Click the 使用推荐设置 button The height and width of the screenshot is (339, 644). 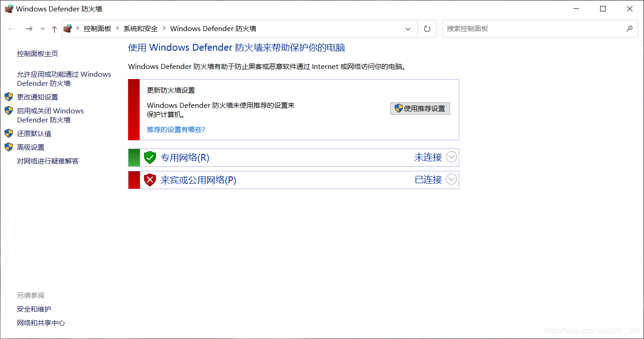(420, 108)
